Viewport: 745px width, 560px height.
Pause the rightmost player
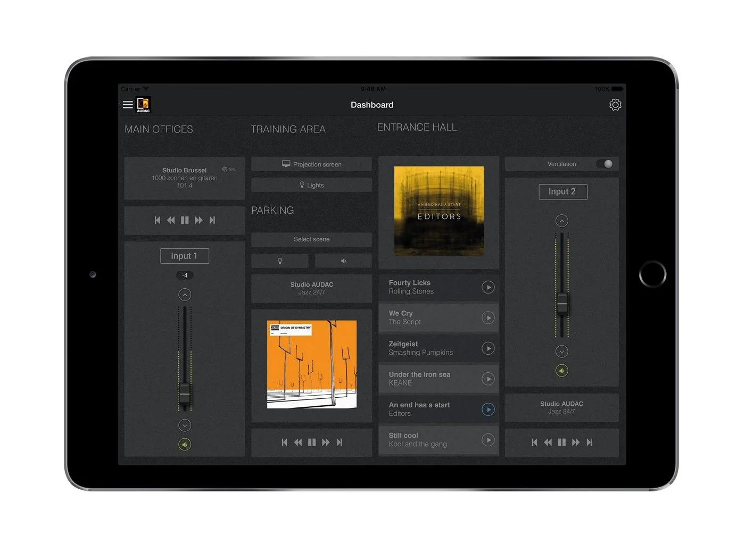(x=562, y=442)
